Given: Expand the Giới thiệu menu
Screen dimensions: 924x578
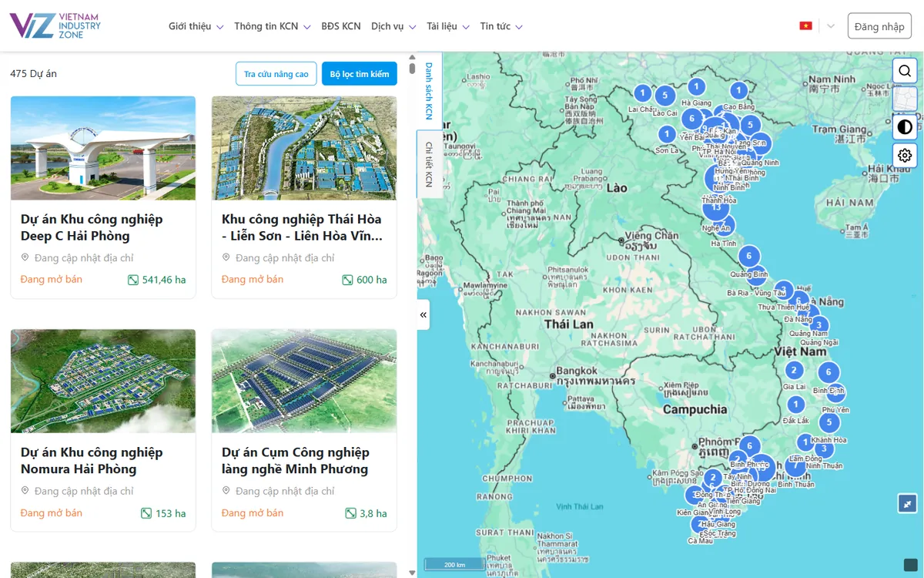Looking at the screenshot, I should (x=196, y=26).
